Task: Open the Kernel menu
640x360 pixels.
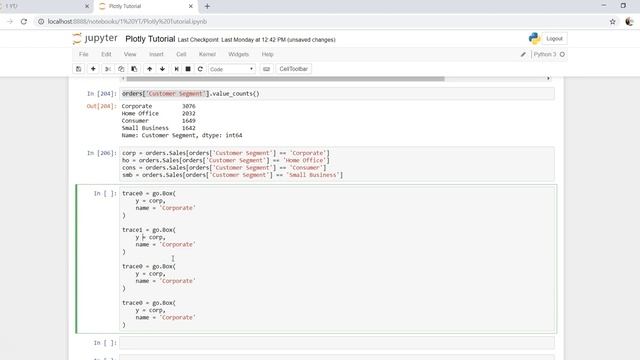Action: [x=207, y=54]
